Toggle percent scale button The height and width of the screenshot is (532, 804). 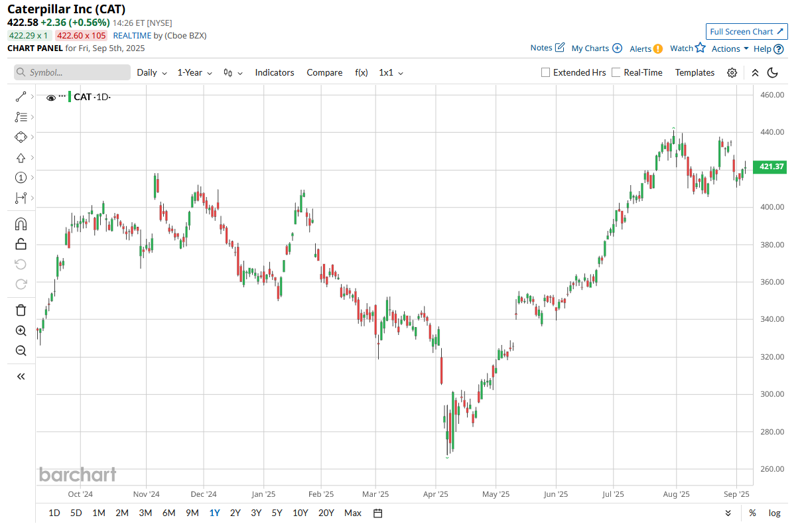point(752,513)
